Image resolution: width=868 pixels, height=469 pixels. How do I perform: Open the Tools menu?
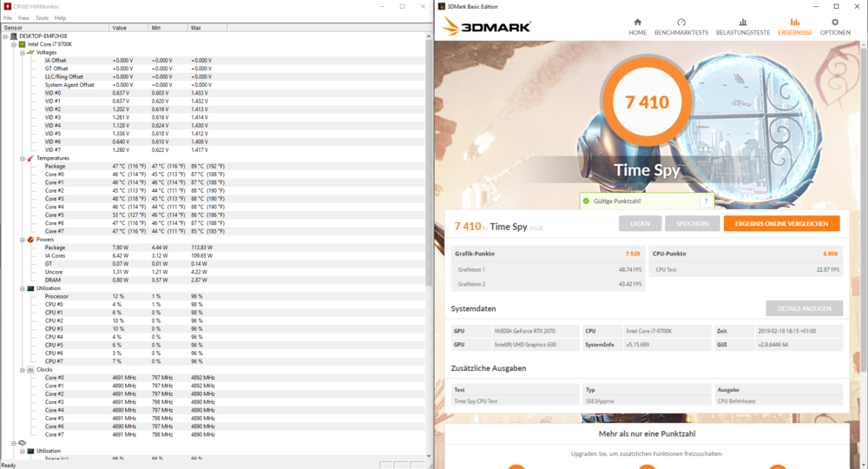pyautogui.click(x=42, y=17)
